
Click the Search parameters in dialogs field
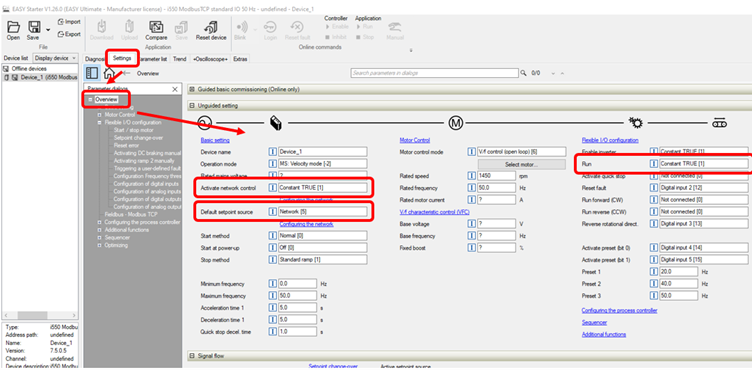pyautogui.click(x=434, y=73)
